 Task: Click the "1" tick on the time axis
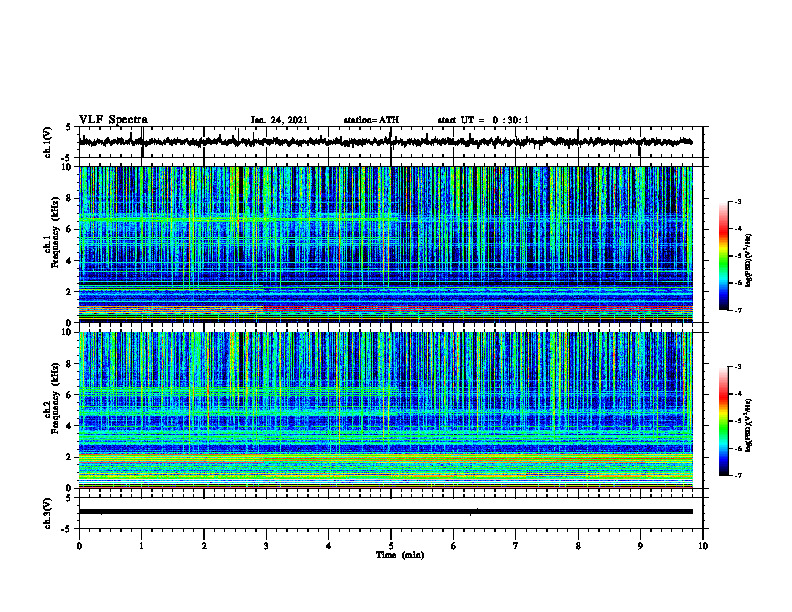point(141,546)
